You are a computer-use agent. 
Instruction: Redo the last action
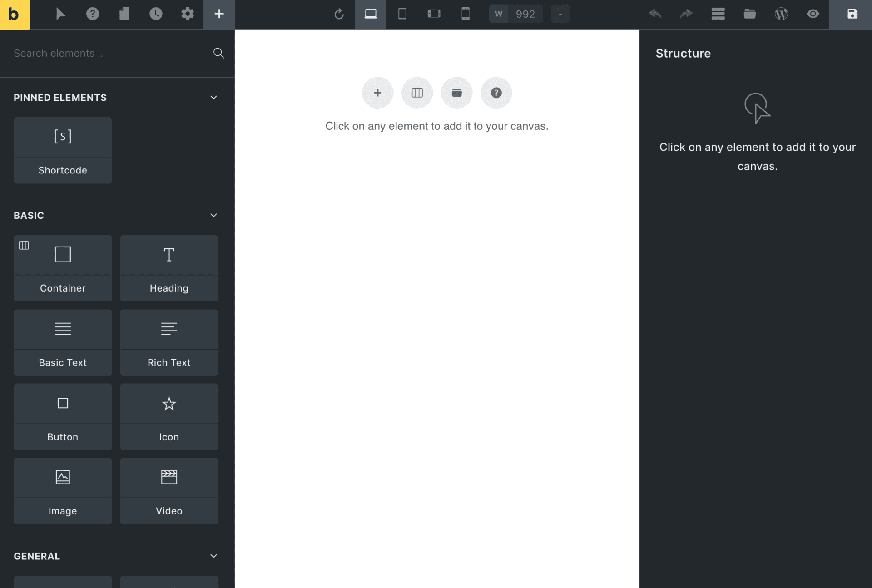tap(686, 14)
